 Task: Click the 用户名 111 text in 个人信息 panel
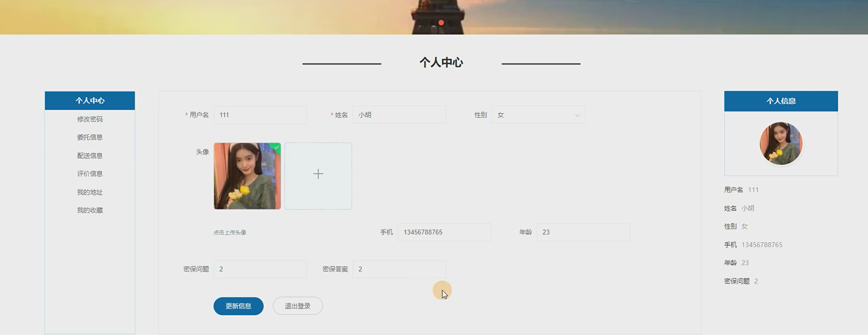coord(741,190)
